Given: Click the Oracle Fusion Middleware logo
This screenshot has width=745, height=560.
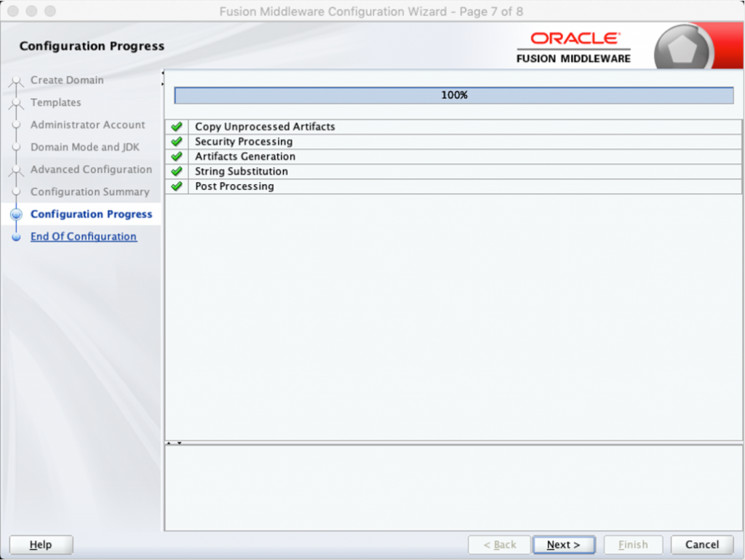Looking at the screenshot, I should (x=573, y=47).
